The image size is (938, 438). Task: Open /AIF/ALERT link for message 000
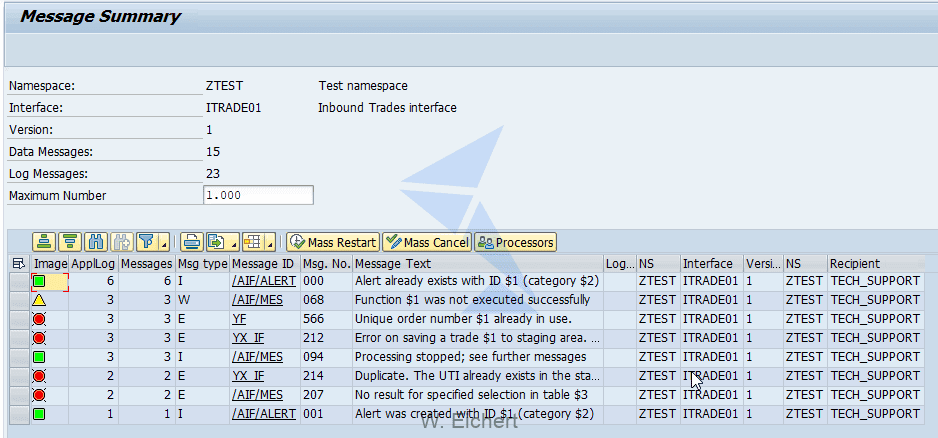pyautogui.click(x=264, y=281)
